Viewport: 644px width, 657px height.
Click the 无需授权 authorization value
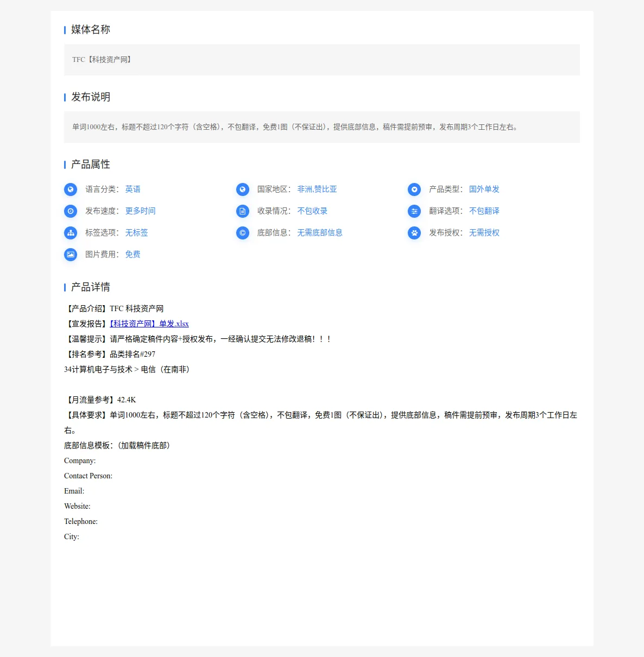click(x=484, y=232)
